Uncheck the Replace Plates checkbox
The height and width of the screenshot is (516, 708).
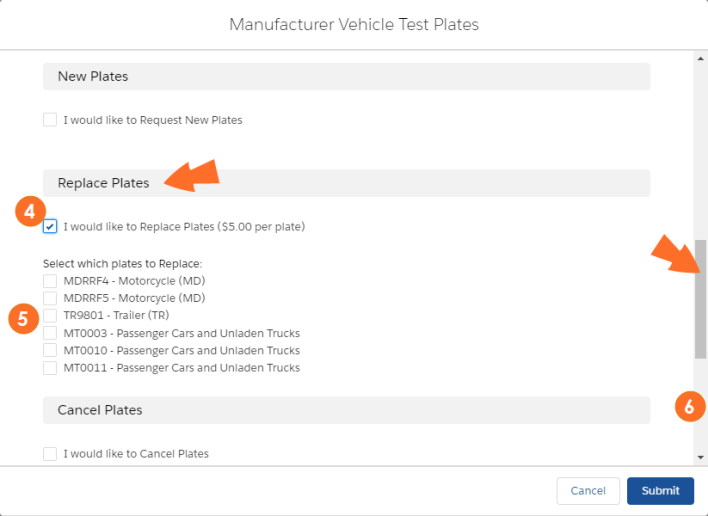50,226
